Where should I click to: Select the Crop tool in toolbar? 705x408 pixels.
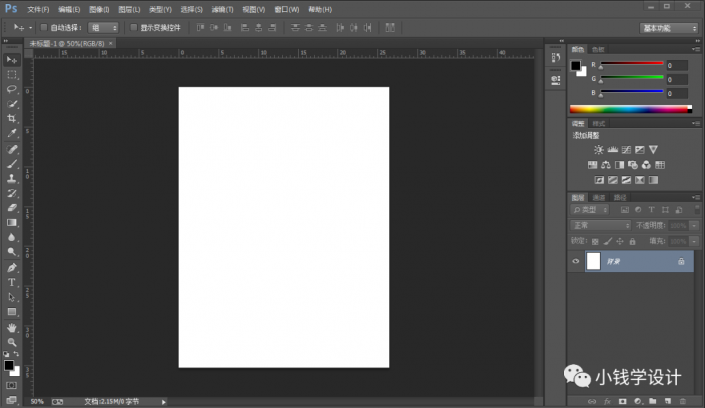[12, 118]
